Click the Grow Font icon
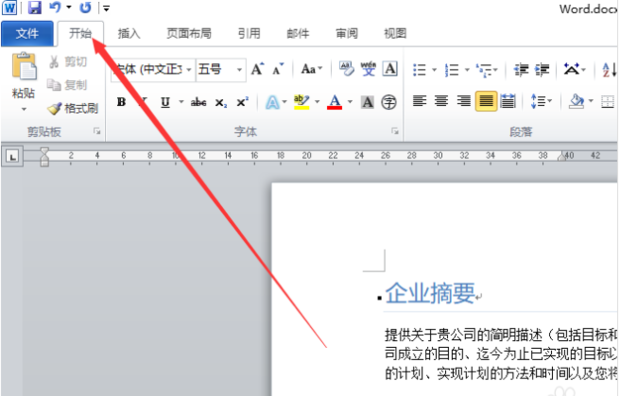Image resolution: width=620 pixels, height=396 pixels. coord(257,69)
